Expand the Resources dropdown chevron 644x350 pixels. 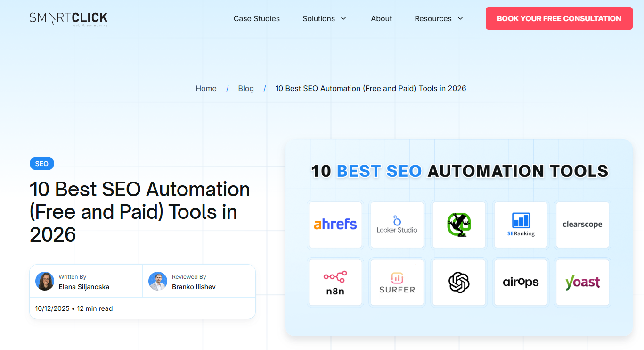(460, 19)
